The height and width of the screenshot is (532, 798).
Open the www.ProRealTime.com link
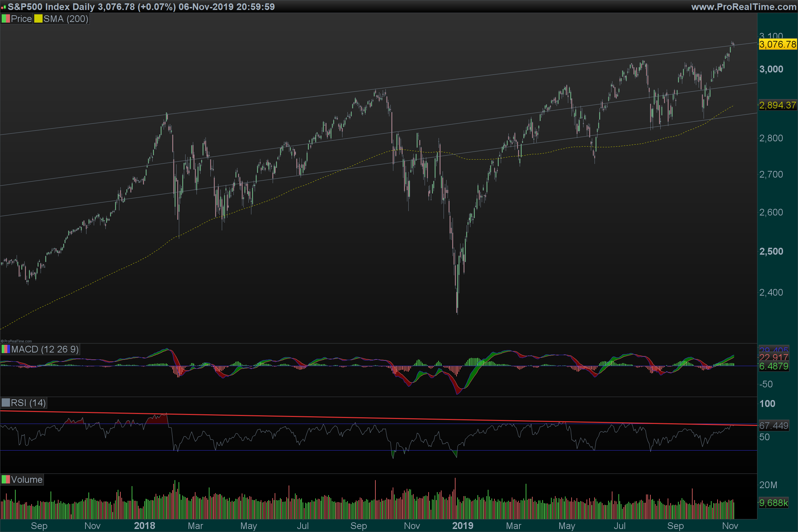744,7
